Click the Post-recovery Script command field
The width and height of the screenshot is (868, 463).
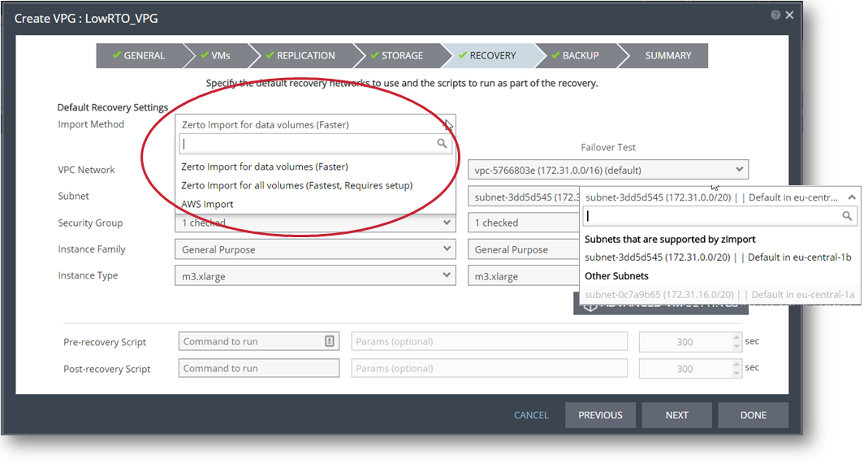click(x=258, y=368)
